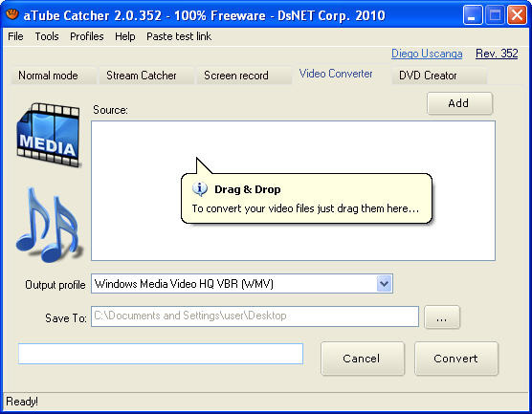Image resolution: width=532 pixels, height=414 pixels.
Task: Switch to Normal mode tab
Action: tap(53, 76)
